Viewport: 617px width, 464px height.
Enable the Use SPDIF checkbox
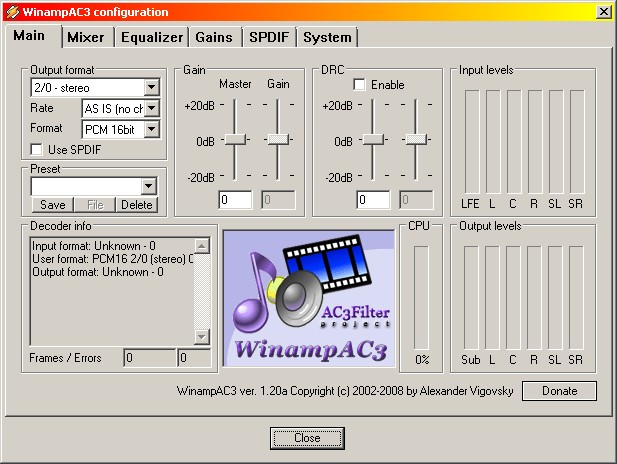(x=37, y=150)
